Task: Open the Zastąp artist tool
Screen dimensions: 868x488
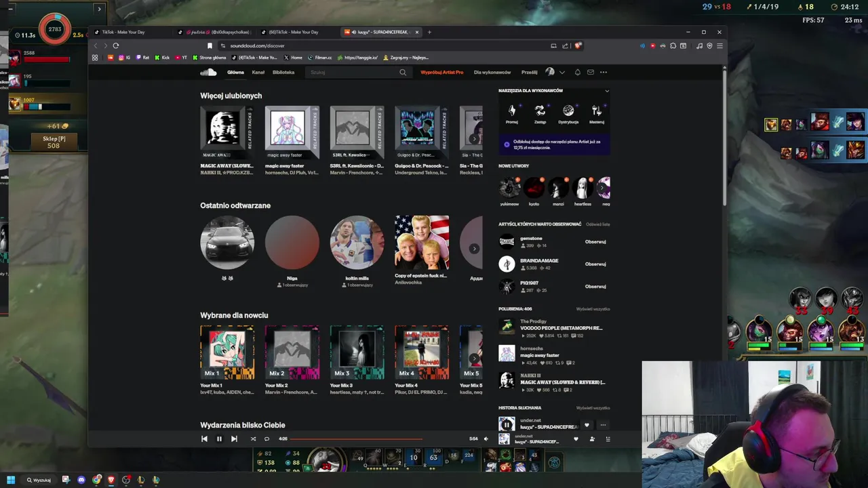Action: click(x=540, y=114)
